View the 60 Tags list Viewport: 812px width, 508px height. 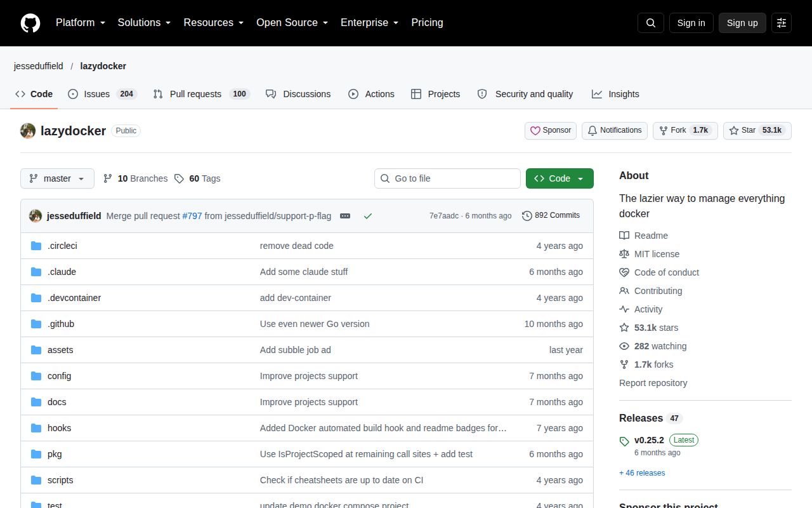tap(197, 178)
